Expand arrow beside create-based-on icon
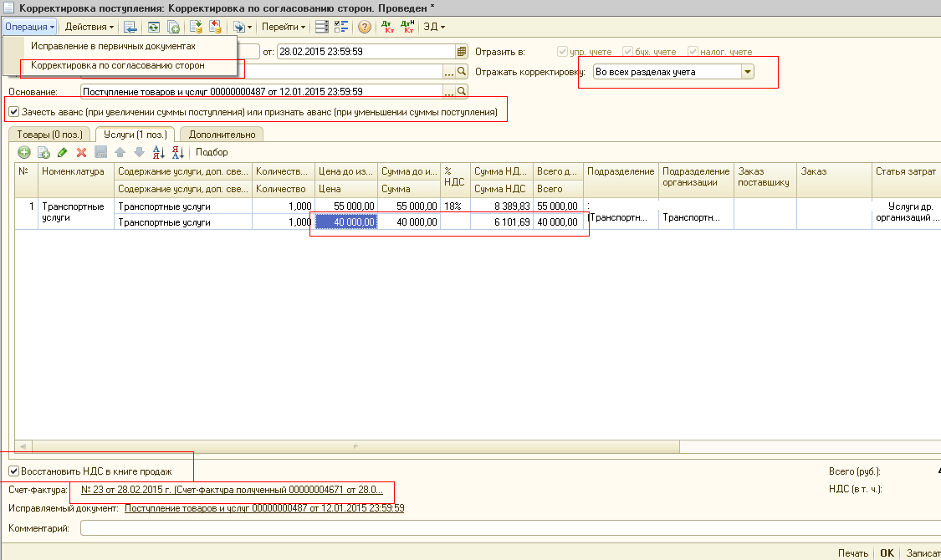 click(x=249, y=27)
